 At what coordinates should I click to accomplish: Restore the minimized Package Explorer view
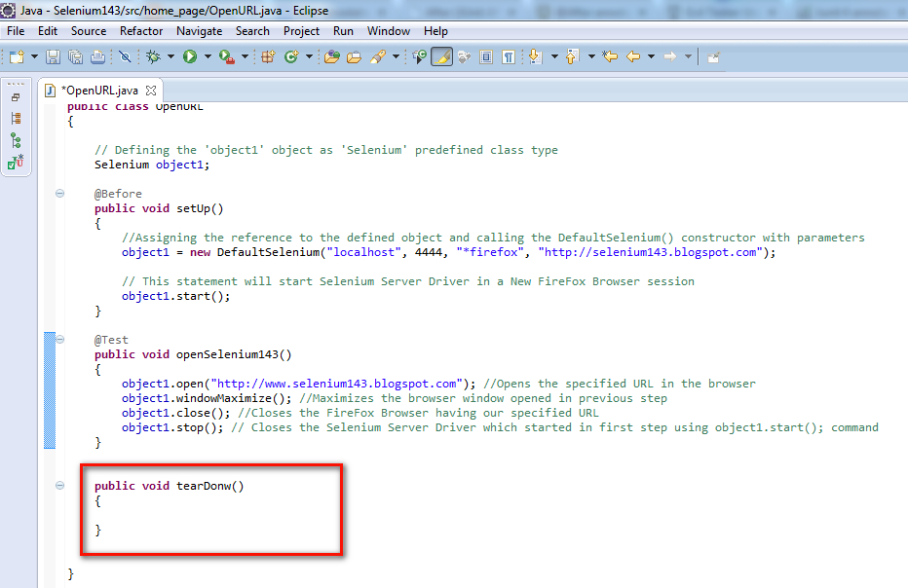click(16, 97)
